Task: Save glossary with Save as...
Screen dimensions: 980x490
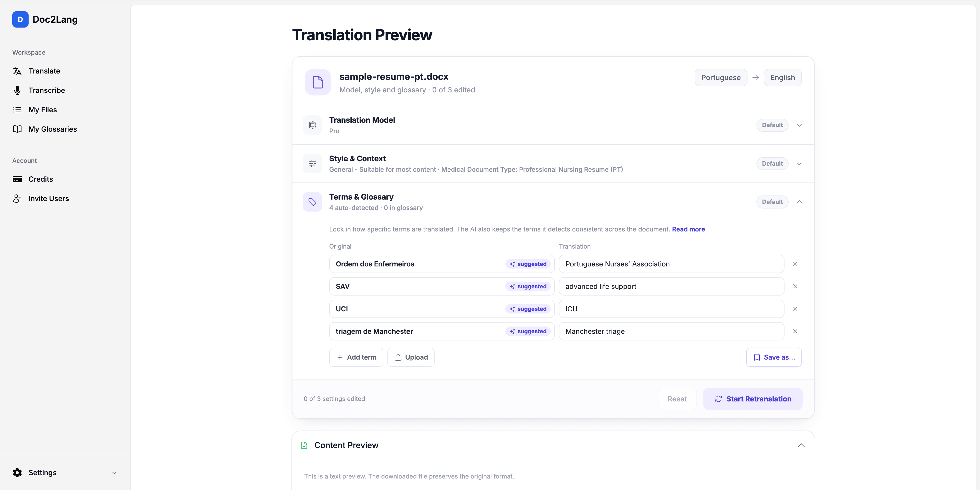Action: click(x=774, y=357)
